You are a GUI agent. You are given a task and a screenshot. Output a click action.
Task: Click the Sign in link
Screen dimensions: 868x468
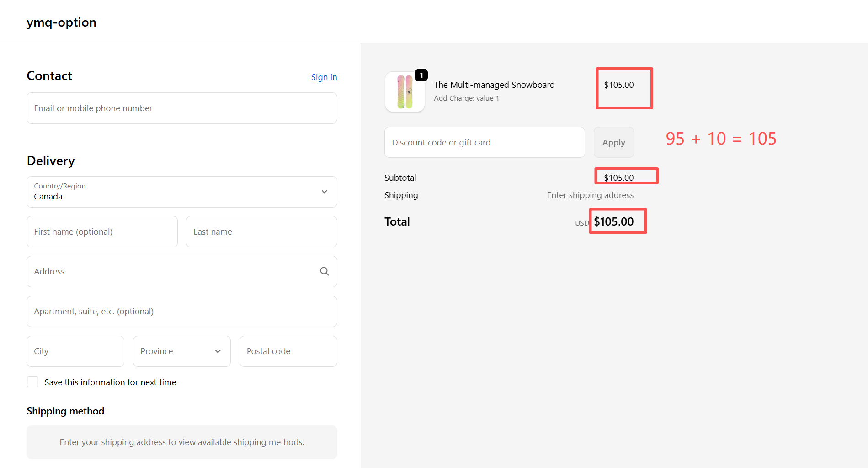[324, 77]
